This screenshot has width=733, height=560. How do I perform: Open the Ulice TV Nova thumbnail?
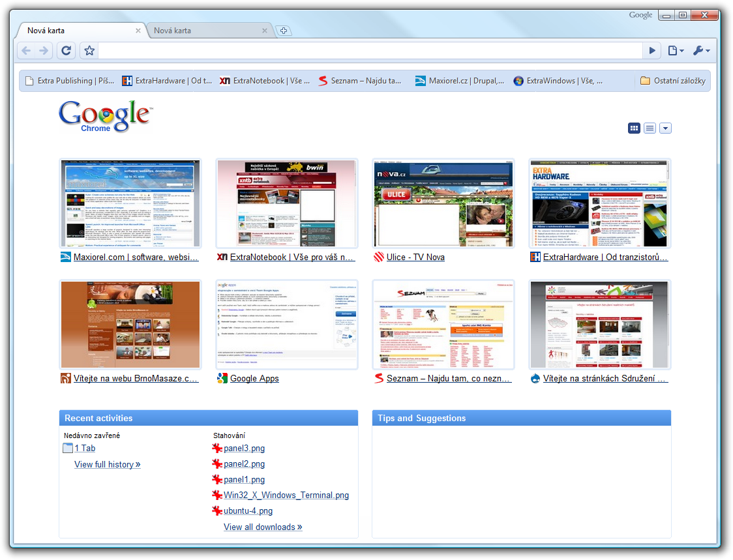(x=443, y=203)
